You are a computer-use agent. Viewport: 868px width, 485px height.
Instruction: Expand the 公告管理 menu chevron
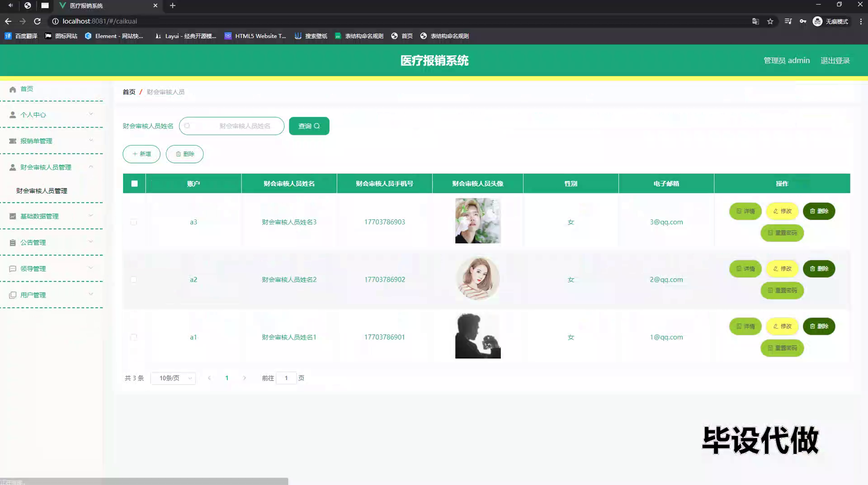91,242
